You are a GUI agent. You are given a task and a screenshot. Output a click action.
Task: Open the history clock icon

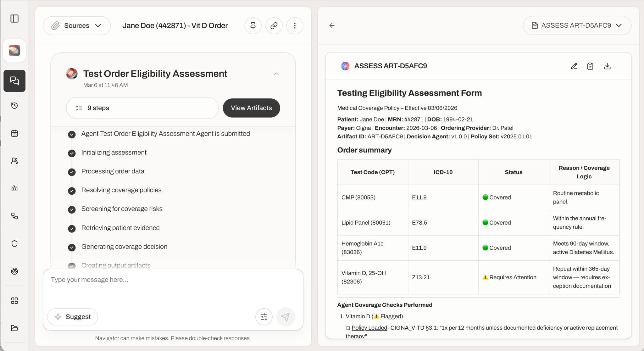pos(14,106)
